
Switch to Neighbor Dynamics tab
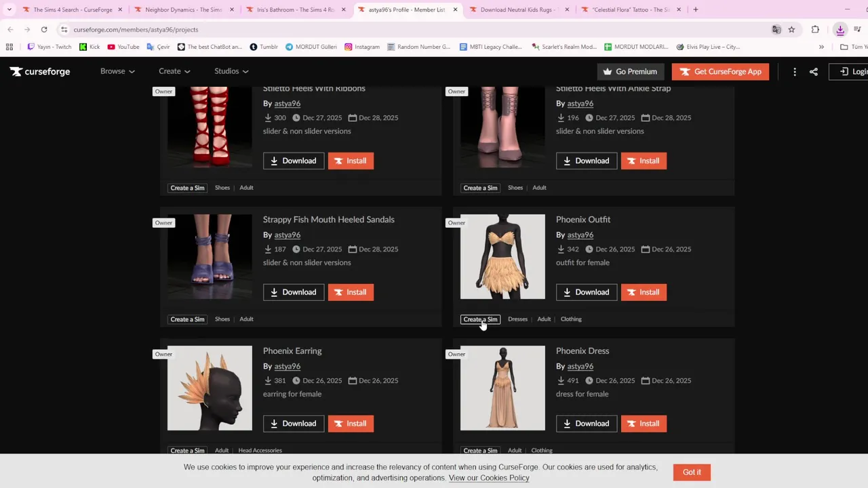coord(183,9)
